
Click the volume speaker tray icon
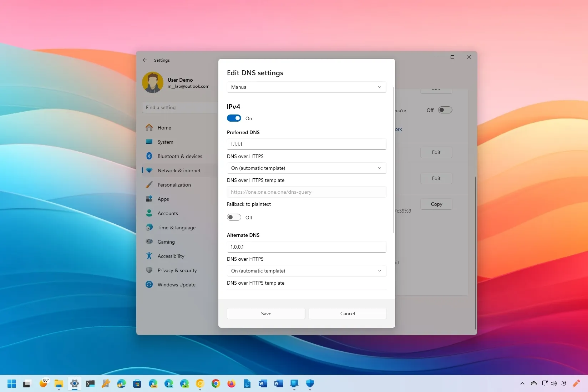(554, 383)
